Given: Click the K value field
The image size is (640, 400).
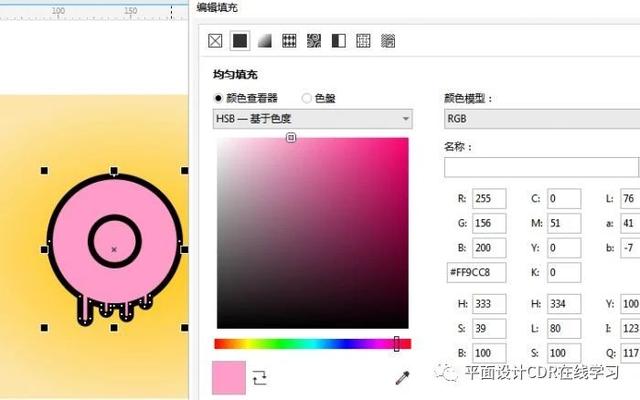Looking at the screenshot, I should tap(564, 273).
